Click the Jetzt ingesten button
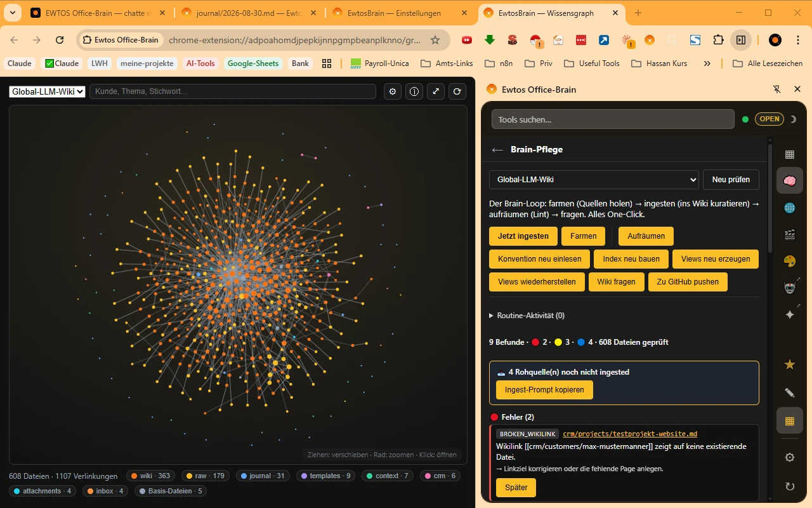This screenshot has width=812, height=508. click(x=523, y=236)
